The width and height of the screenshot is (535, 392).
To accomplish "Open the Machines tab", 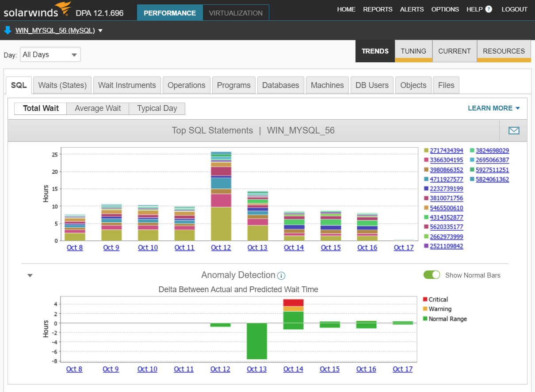I will coord(327,85).
